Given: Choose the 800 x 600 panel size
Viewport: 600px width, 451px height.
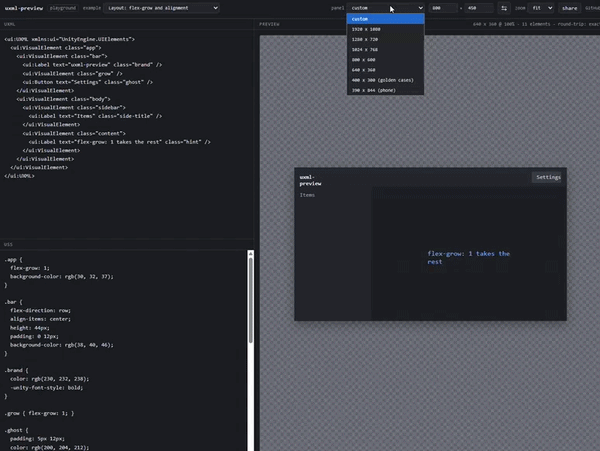Looking at the screenshot, I should pyautogui.click(x=385, y=60).
